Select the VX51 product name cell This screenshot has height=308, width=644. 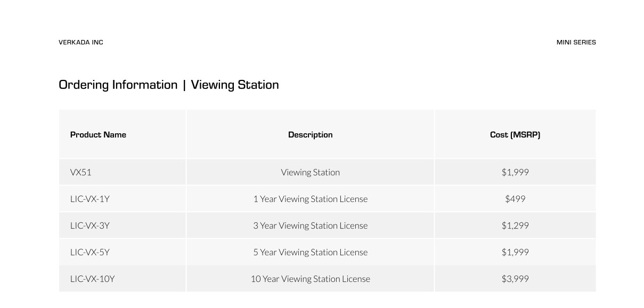[81, 172]
